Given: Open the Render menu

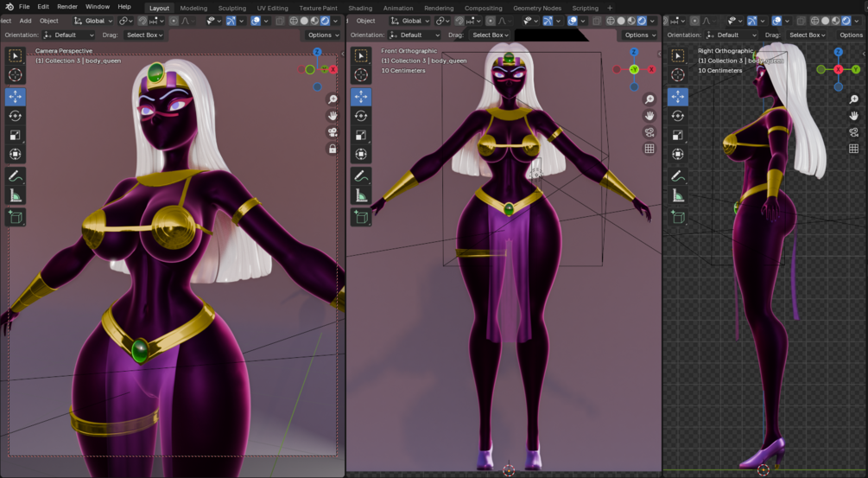Looking at the screenshot, I should [x=67, y=7].
